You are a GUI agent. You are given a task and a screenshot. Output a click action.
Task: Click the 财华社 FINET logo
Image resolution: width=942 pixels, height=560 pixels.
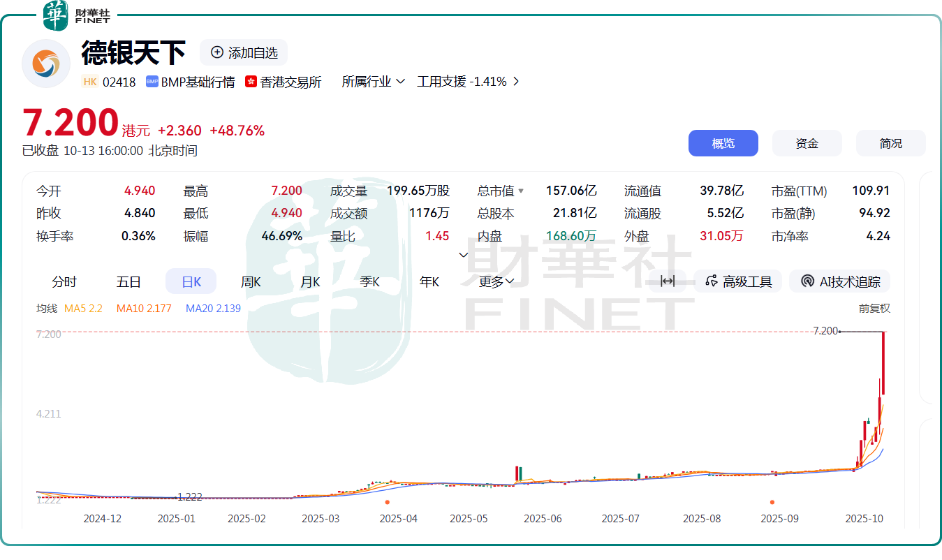[77, 15]
